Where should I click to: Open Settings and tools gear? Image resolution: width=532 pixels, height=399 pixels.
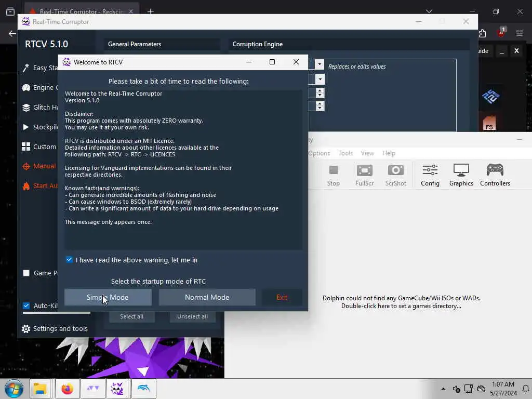[26, 328]
